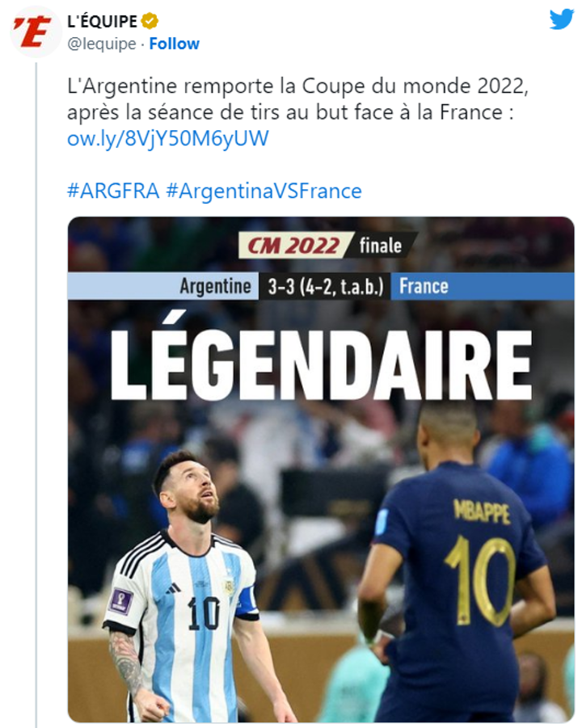Click the Twitter bird logo icon

[562, 19]
